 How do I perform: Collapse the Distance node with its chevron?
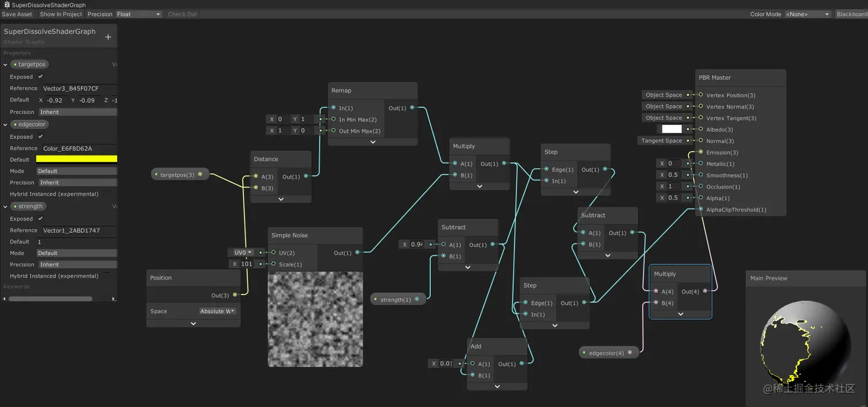(x=281, y=198)
